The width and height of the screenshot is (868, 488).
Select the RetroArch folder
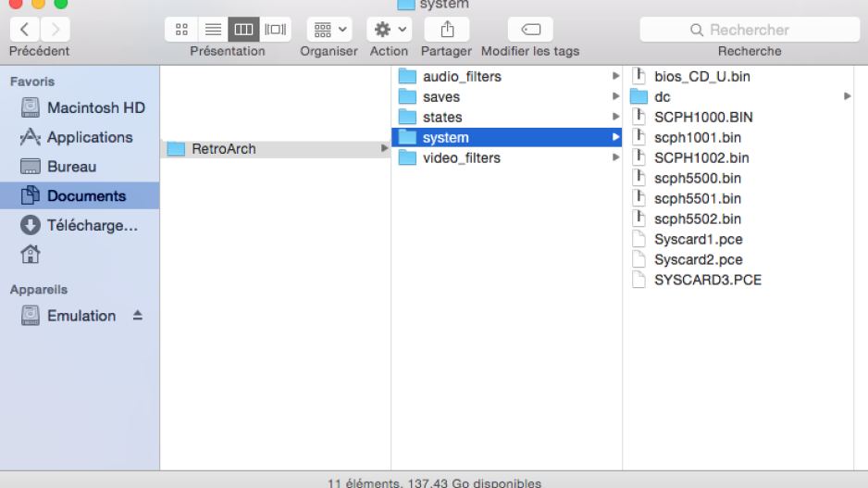(x=276, y=148)
